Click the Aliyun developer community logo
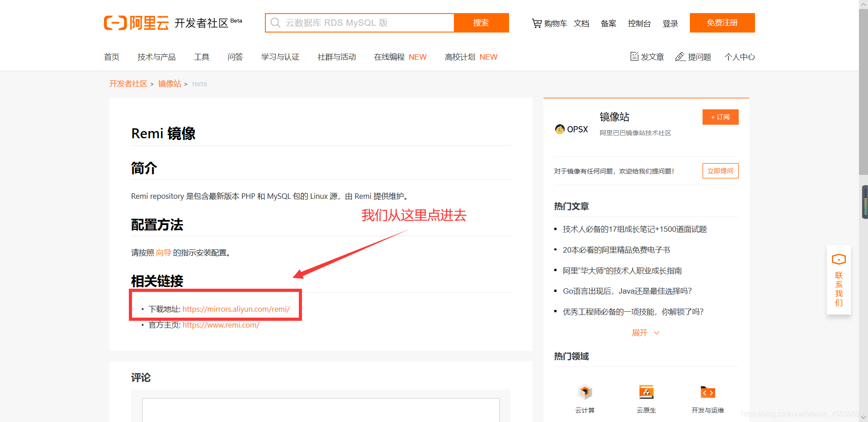Screen dimensions: 868x422 (x=136, y=23)
